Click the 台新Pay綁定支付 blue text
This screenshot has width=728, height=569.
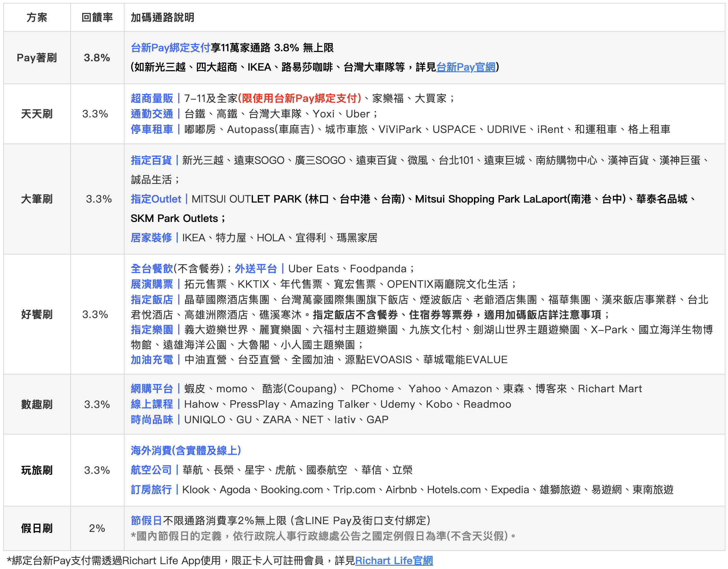pos(170,48)
